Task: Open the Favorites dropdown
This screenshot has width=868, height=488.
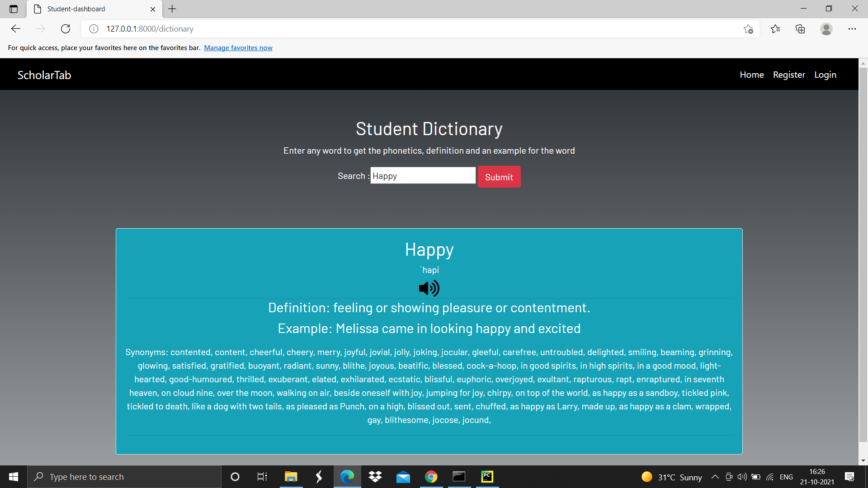Action: click(x=776, y=28)
